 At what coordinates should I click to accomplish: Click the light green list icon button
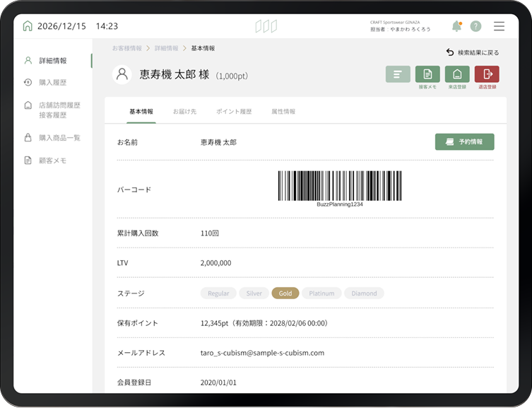[398, 74]
